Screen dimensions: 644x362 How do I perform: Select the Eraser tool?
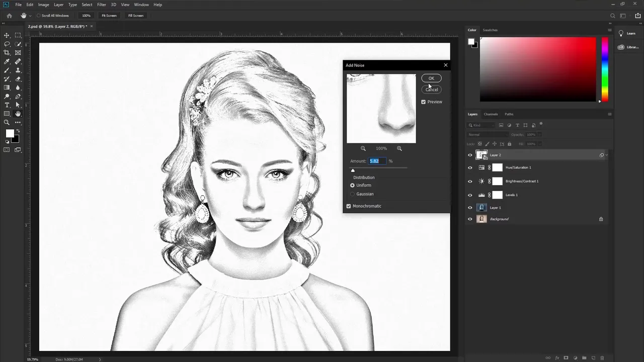pos(18,79)
